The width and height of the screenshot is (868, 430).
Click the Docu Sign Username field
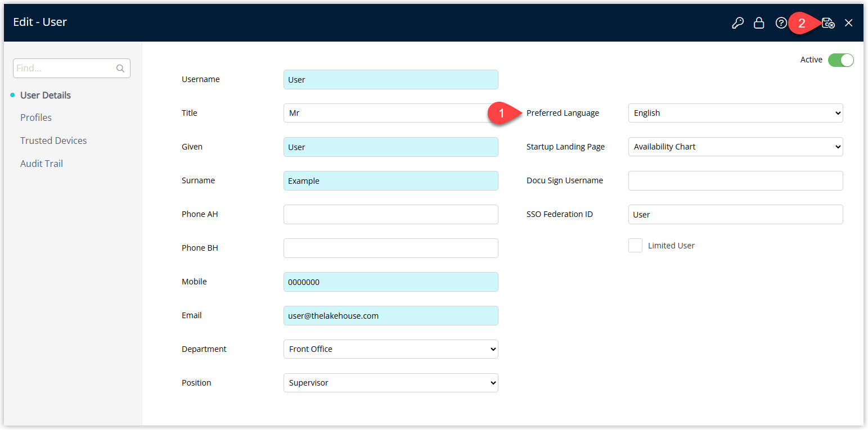click(735, 180)
